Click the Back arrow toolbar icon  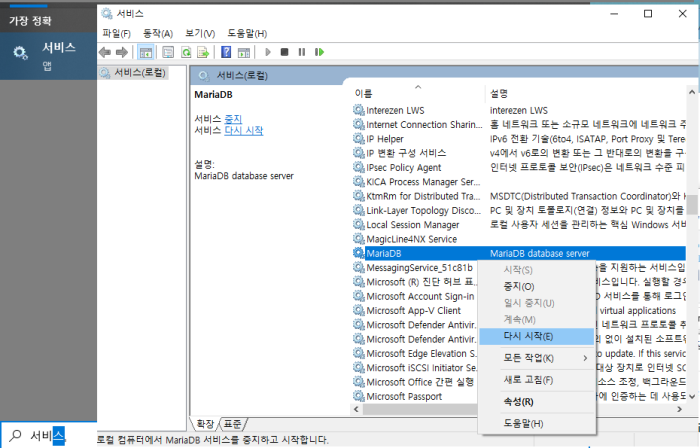tap(105, 52)
